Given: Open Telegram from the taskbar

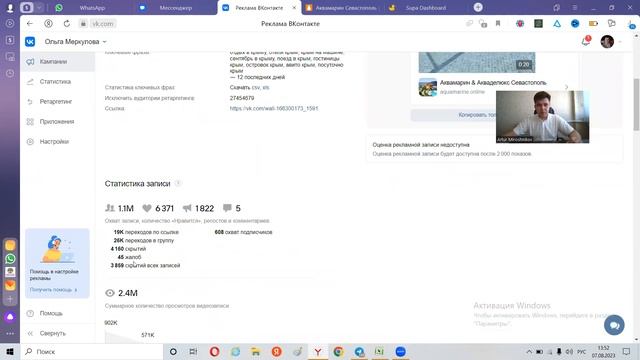Looking at the screenshot, I should click(359, 351).
